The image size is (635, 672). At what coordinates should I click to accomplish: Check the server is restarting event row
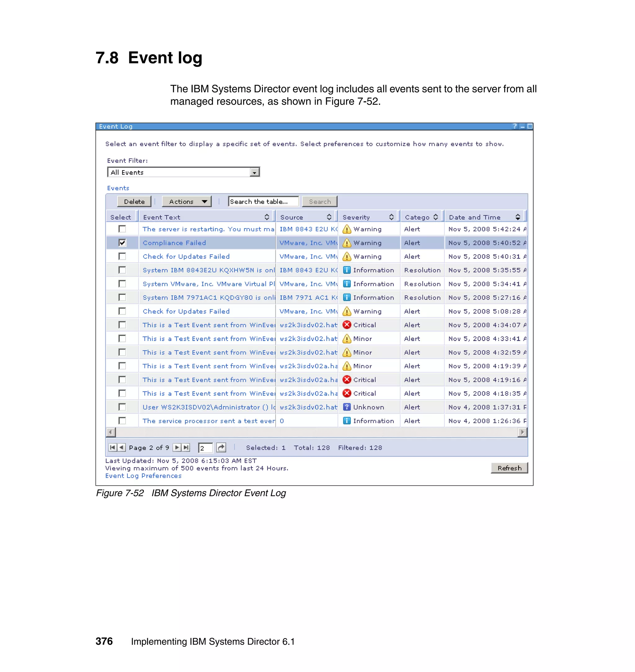click(122, 229)
